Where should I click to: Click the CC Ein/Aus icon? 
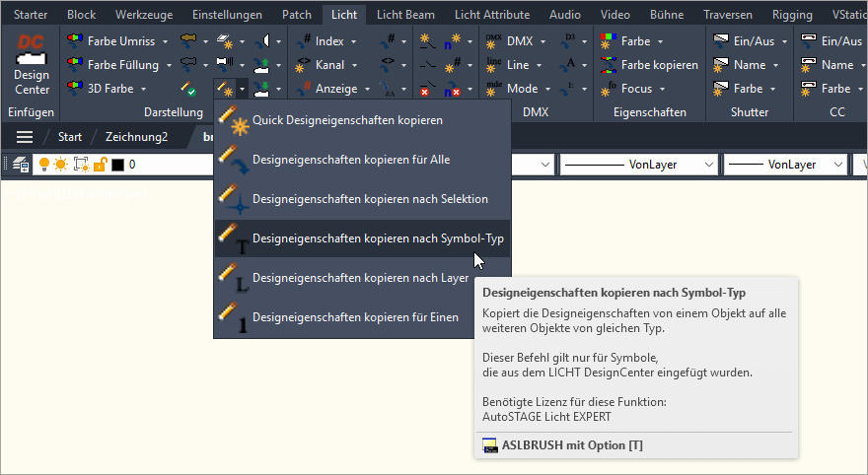(809, 41)
